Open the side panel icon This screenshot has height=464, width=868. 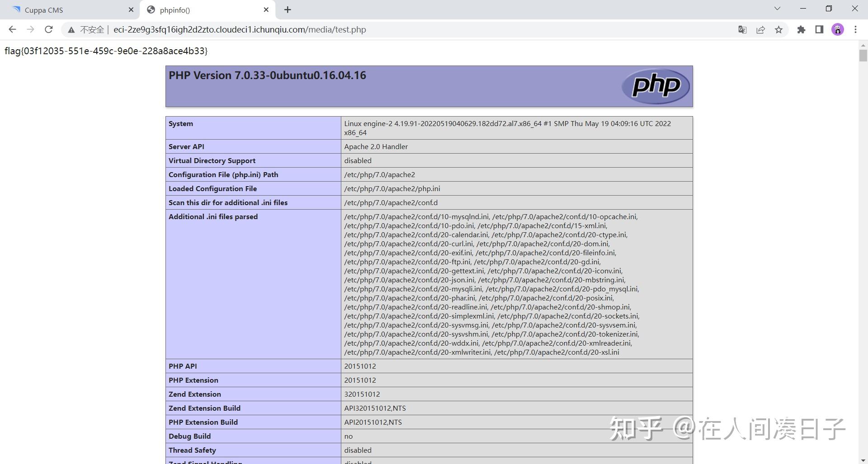coord(819,29)
